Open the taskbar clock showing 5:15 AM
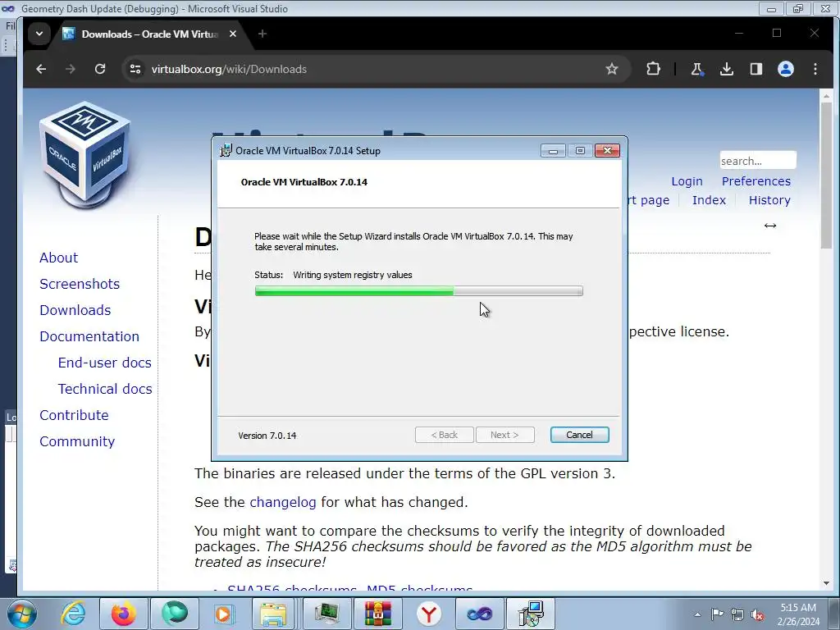840x630 pixels. click(798, 614)
